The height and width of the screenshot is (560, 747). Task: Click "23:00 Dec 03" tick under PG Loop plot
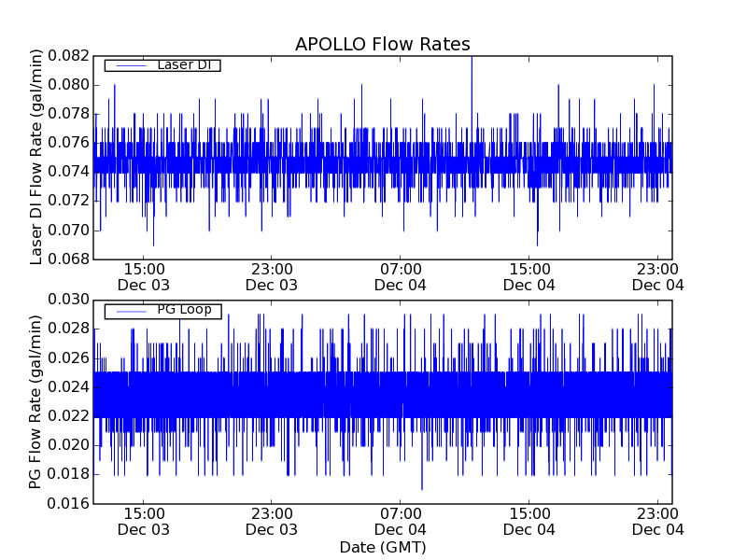tap(272, 522)
